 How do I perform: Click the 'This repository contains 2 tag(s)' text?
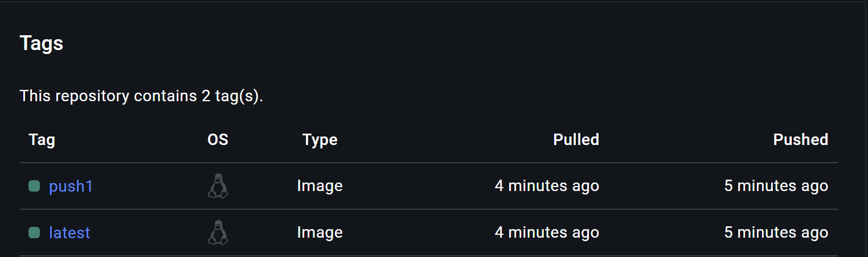click(141, 96)
